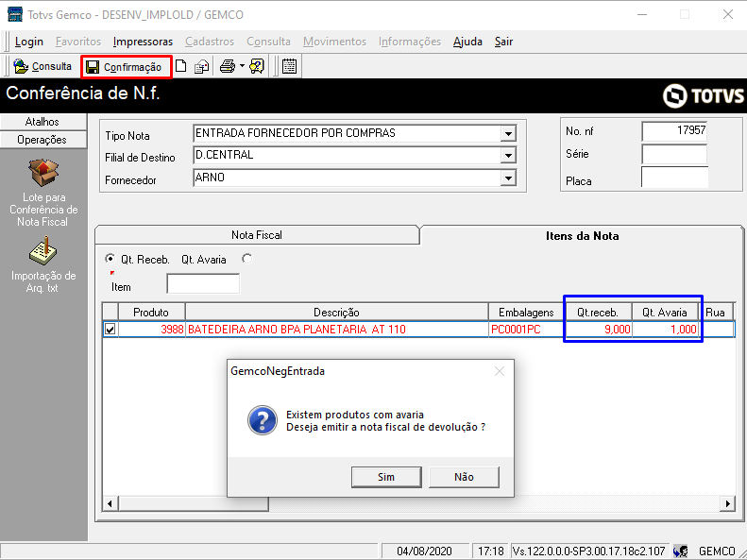This screenshot has width=747, height=560.
Task: Open the Login menu
Action: click(29, 42)
